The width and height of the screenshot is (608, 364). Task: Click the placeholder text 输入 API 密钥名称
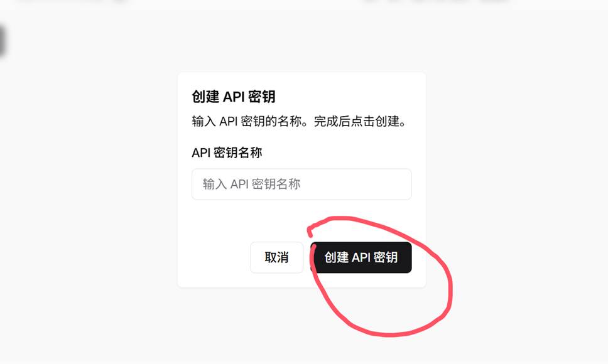251,185
